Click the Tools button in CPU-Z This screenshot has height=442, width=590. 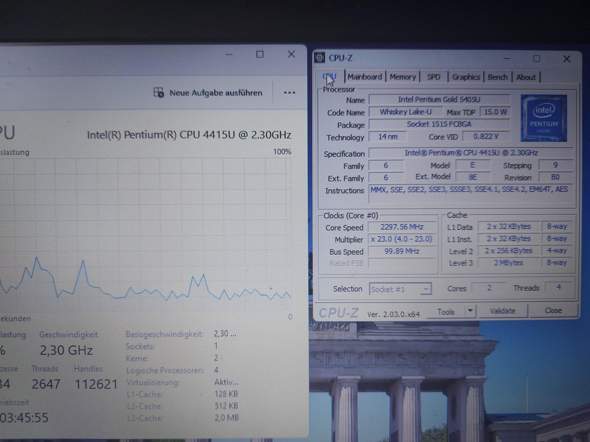coord(446,311)
